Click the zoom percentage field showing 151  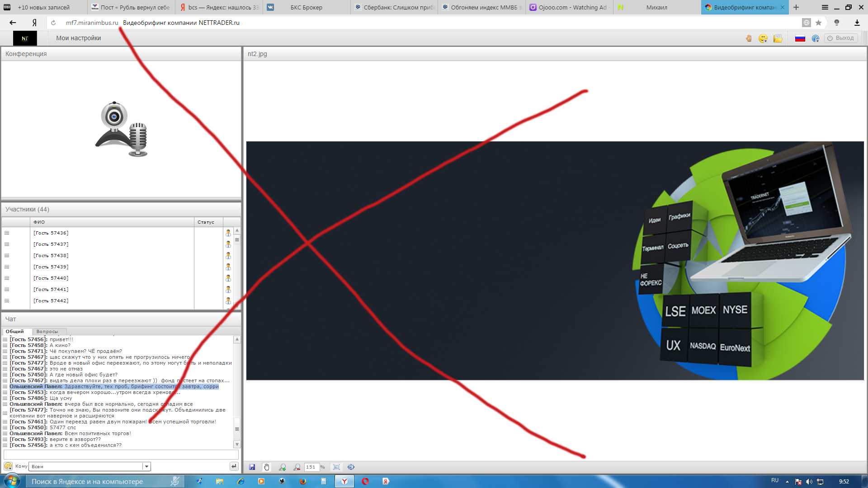pos(311,467)
